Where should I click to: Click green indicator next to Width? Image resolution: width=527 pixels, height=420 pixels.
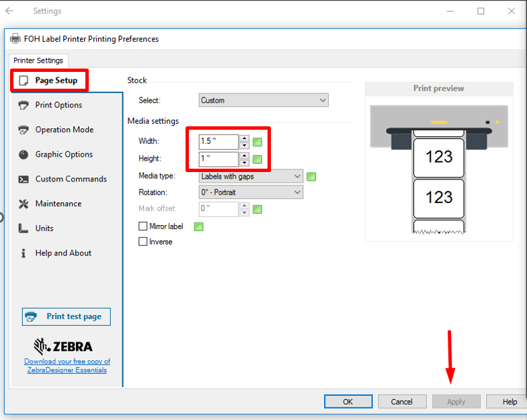click(257, 142)
